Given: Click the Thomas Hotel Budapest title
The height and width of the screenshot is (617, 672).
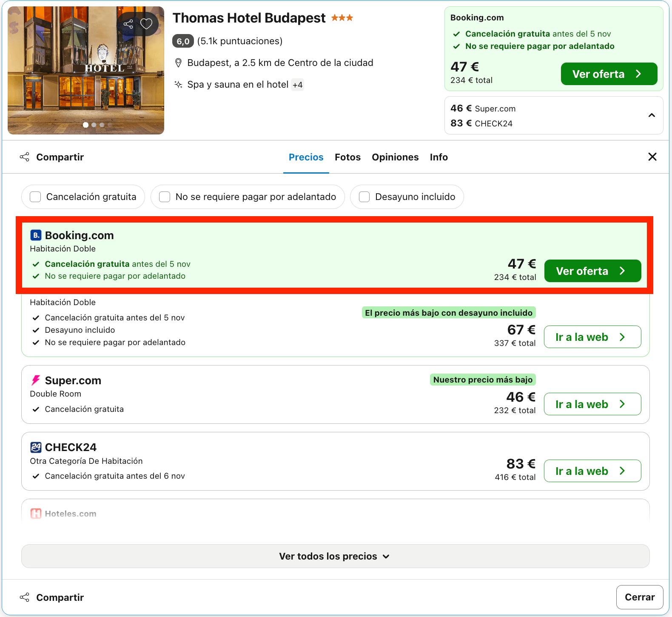Looking at the screenshot, I should pos(249,18).
